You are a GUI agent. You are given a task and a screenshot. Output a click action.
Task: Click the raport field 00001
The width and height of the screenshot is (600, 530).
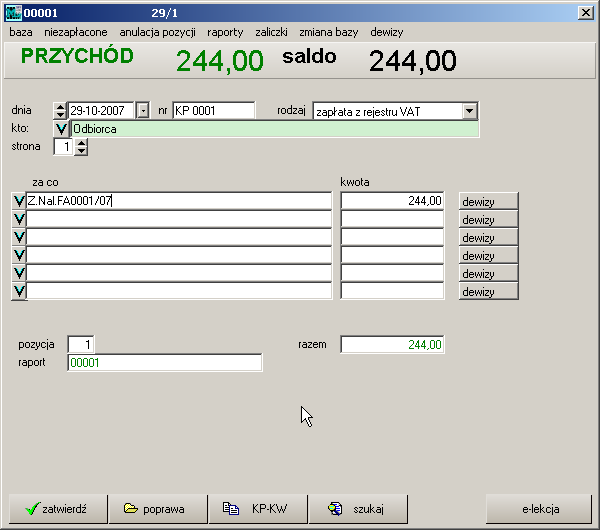[x=165, y=362]
